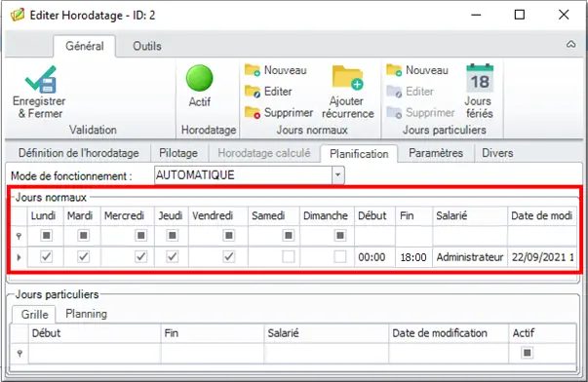Sort by Date de modification header in Jours particuliers
Image resolution: width=588 pixels, height=382 pixels.
449,333
